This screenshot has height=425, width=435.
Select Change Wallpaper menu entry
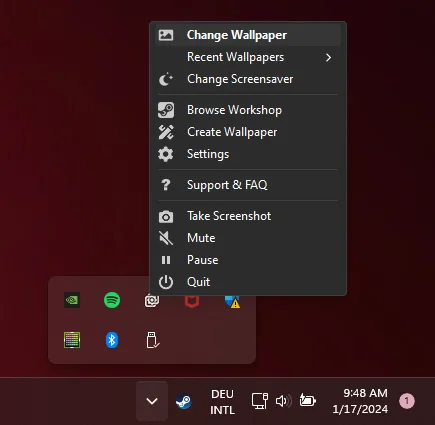pyautogui.click(x=248, y=35)
